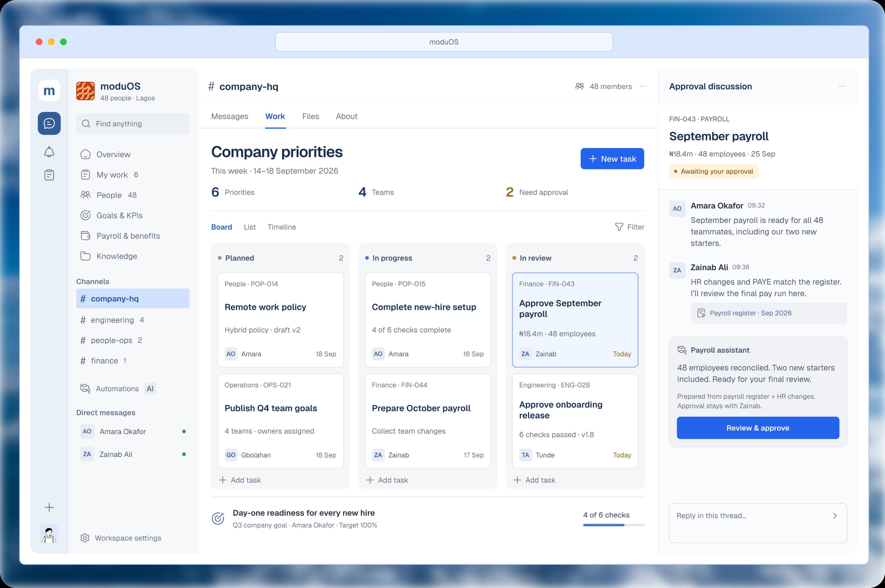Open Payroll & benefits section
Image resolution: width=885 pixels, height=588 pixels.
tap(133, 236)
